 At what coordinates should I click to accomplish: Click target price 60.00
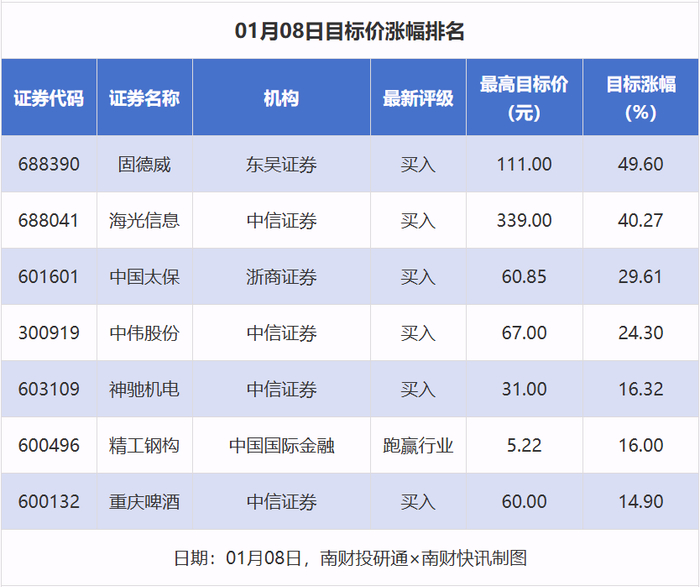point(524,502)
